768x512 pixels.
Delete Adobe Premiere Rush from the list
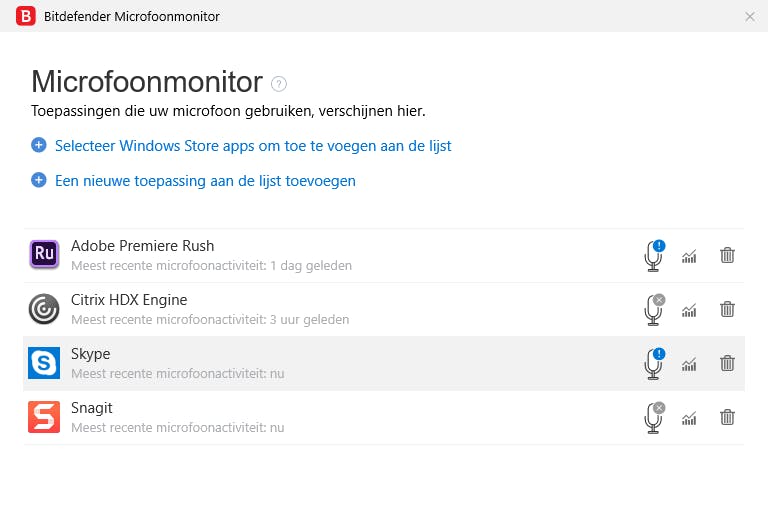pos(727,255)
